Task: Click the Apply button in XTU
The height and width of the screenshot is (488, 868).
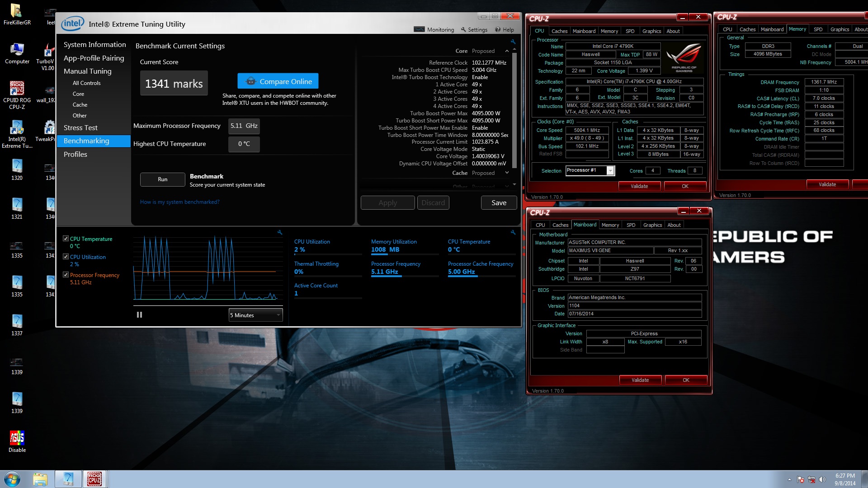Action: (387, 203)
